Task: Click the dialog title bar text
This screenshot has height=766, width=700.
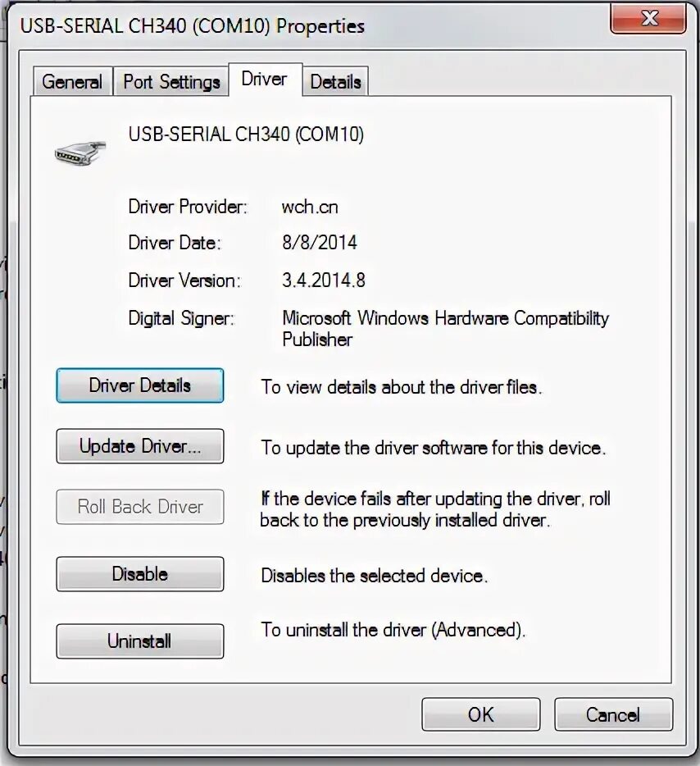Action: click(193, 26)
